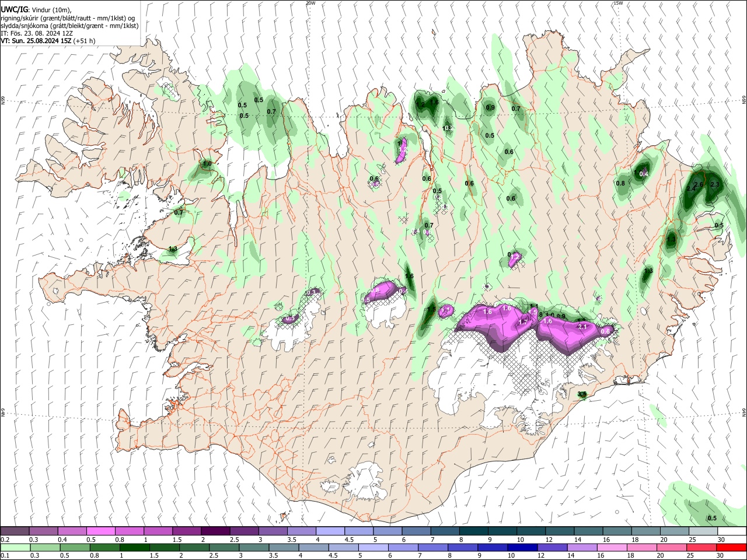This screenshot has width=747, height=560.
Task: Click the 'VT: Sun. 25.08.2024 15Z (+51 h)' line
Action: pos(48,41)
